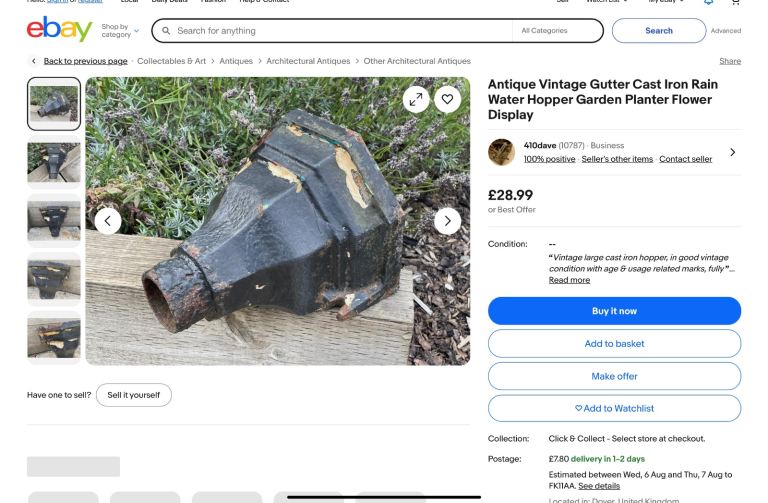768x503 pixels.
Task: Open Shop by category dropdown
Action: [120, 31]
